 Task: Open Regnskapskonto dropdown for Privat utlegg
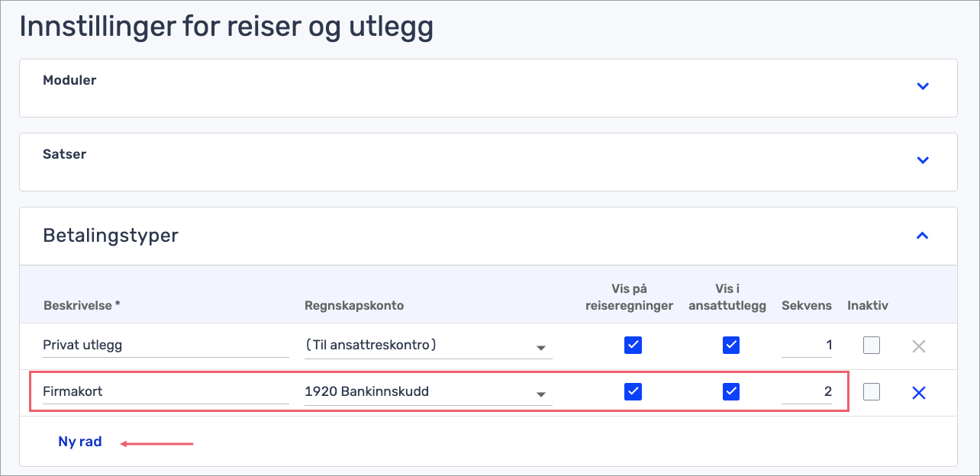[541, 347]
